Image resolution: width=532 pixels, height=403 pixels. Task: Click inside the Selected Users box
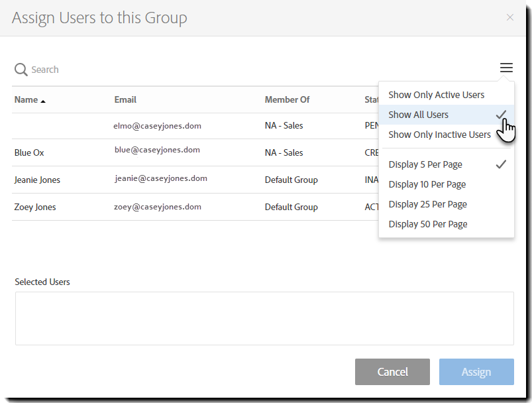click(x=264, y=317)
